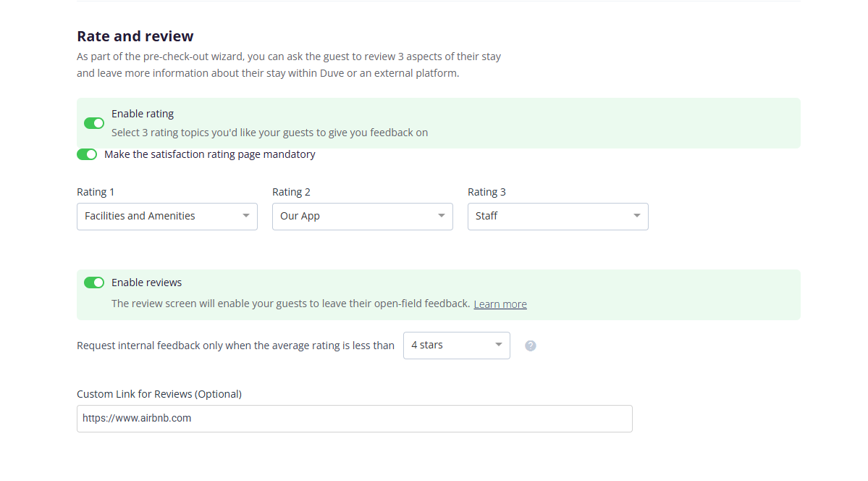Click the Rating 2 field label
The height and width of the screenshot is (481, 868).
point(291,192)
